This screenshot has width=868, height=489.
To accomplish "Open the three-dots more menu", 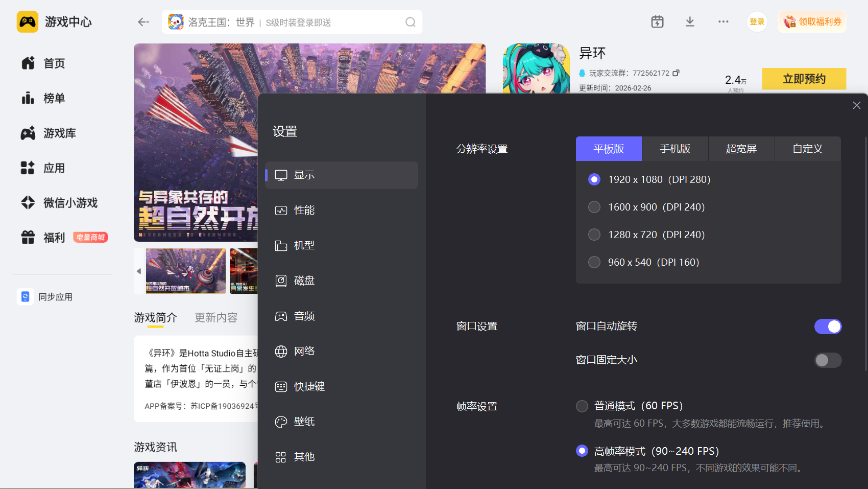I will 723,22.
